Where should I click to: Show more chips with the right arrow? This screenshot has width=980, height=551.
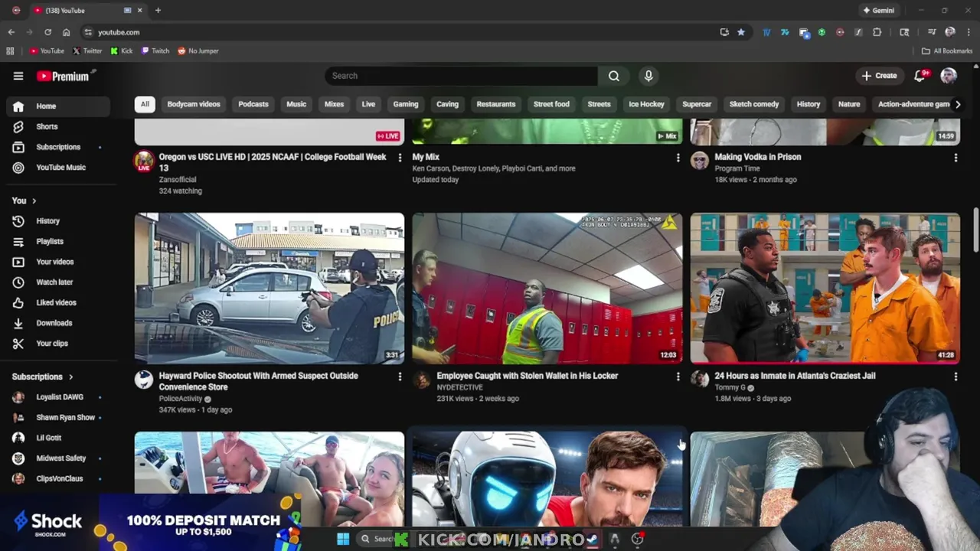(x=957, y=104)
